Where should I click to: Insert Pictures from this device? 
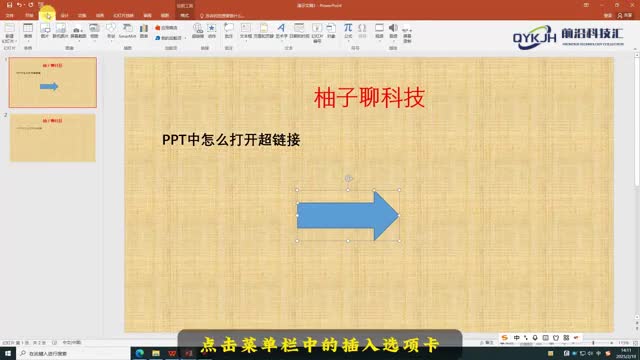(45, 31)
